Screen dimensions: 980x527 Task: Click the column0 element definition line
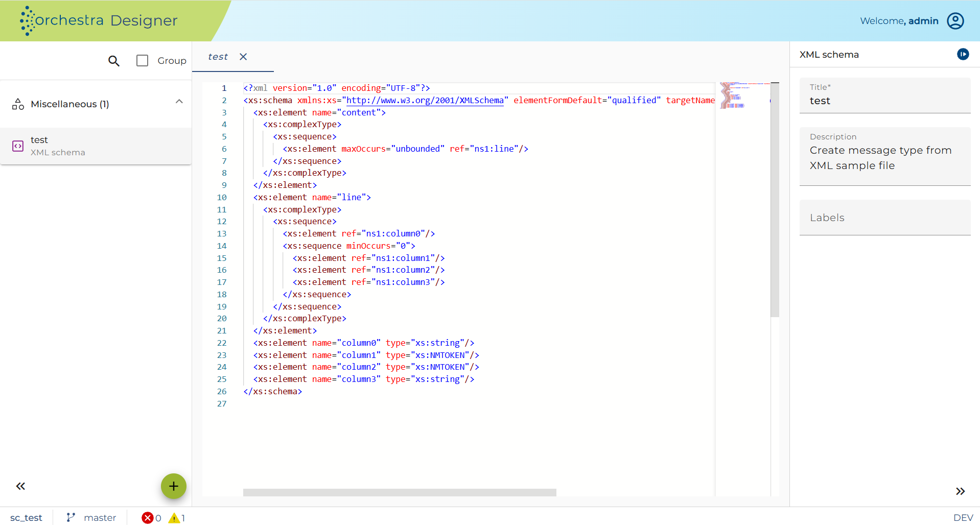coord(364,343)
